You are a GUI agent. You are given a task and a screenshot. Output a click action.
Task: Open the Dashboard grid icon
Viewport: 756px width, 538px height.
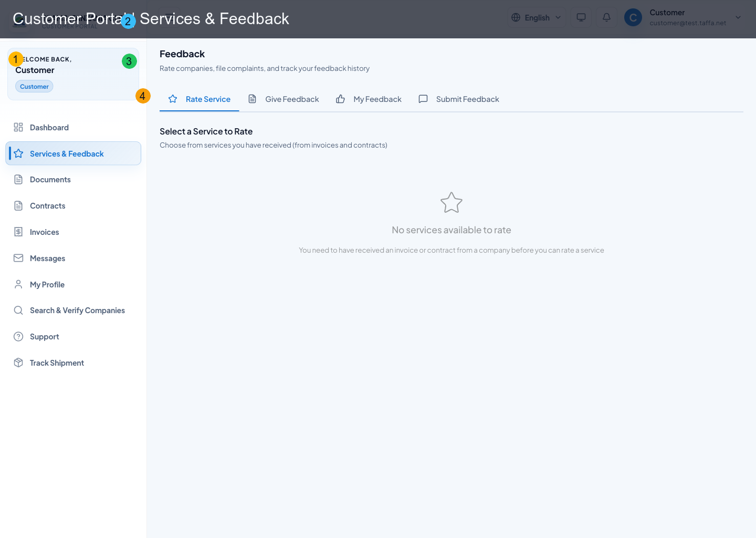point(18,127)
